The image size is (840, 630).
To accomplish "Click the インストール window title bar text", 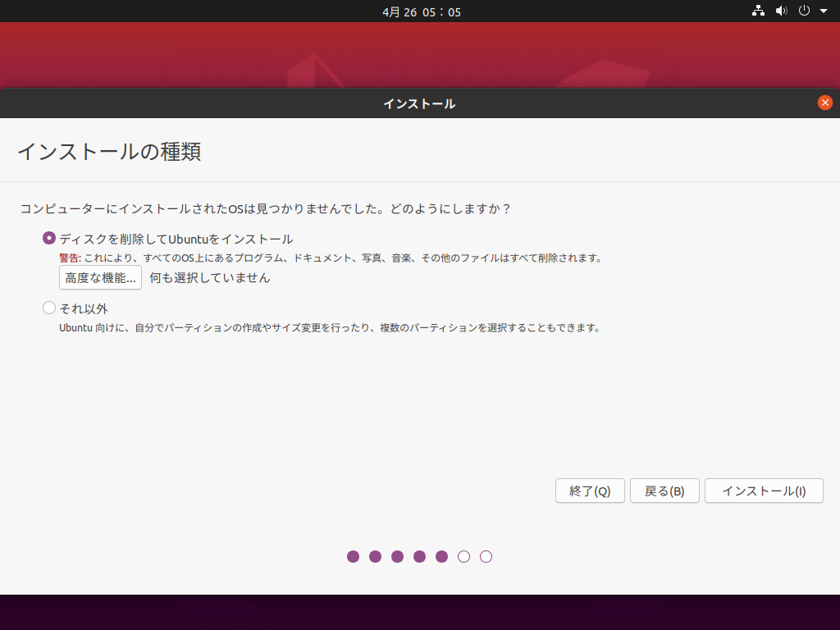I will 419,103.
